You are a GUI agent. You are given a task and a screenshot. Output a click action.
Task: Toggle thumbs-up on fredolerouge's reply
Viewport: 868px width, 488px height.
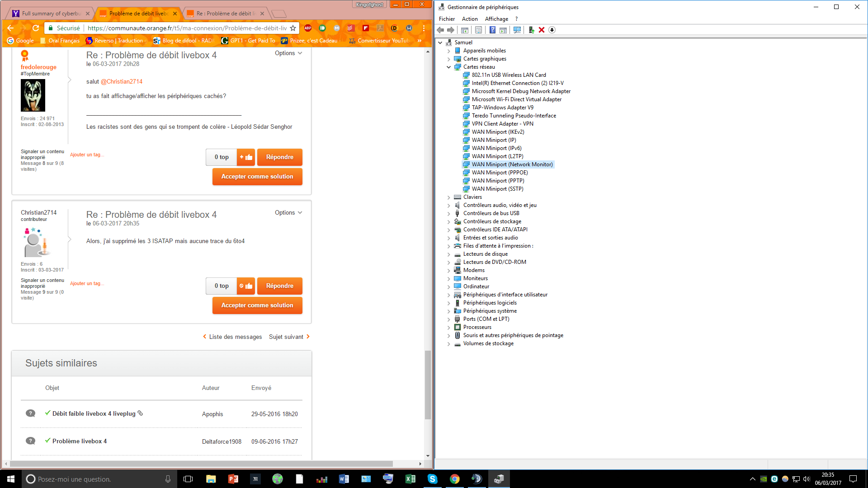tap(246, 157)
